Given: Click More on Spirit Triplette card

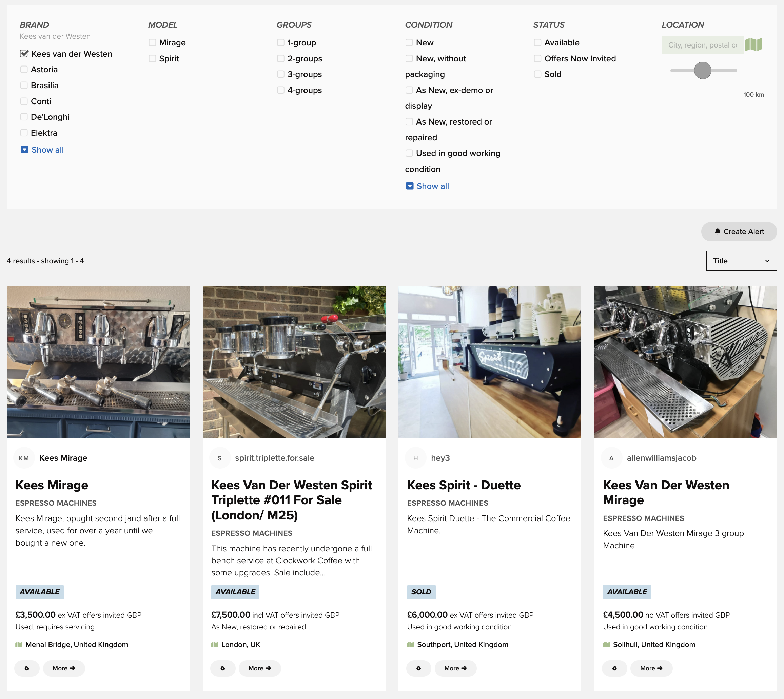Looking at the screenshot, I should pos(260,668).
